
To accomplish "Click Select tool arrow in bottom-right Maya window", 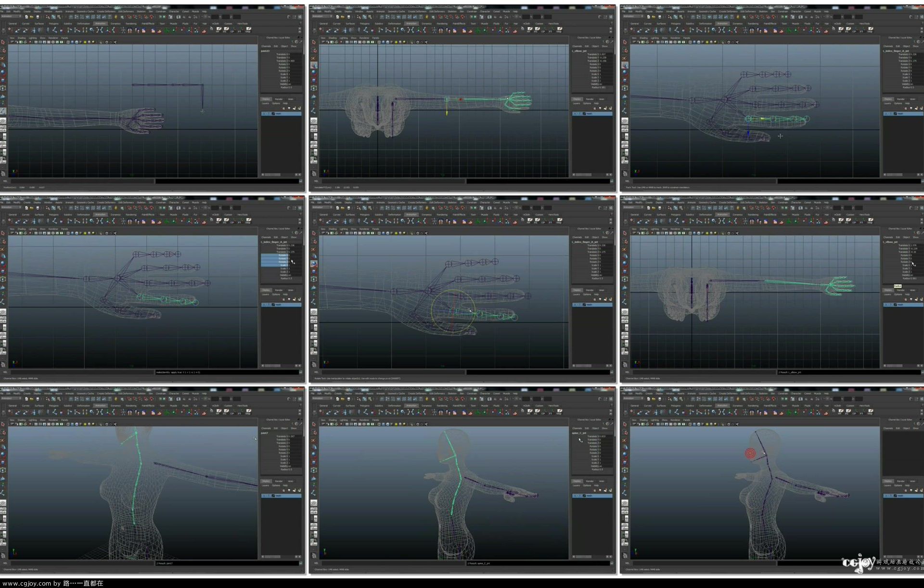I will point(625,424).
